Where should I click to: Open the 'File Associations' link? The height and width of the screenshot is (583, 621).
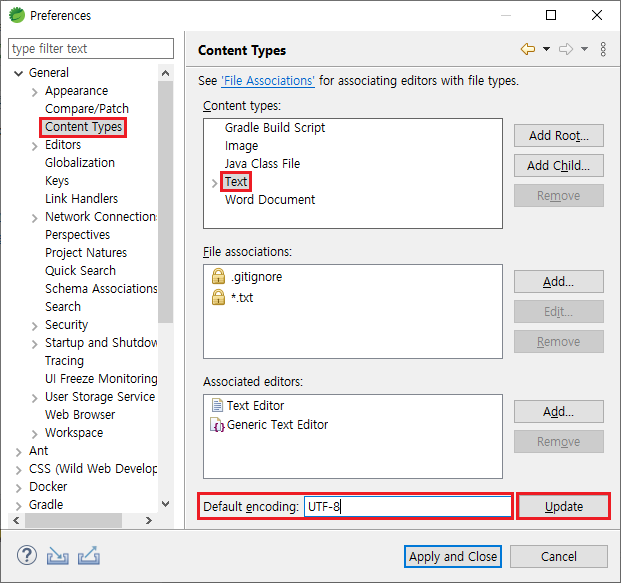pyautogui.click(x=268, y=81)
